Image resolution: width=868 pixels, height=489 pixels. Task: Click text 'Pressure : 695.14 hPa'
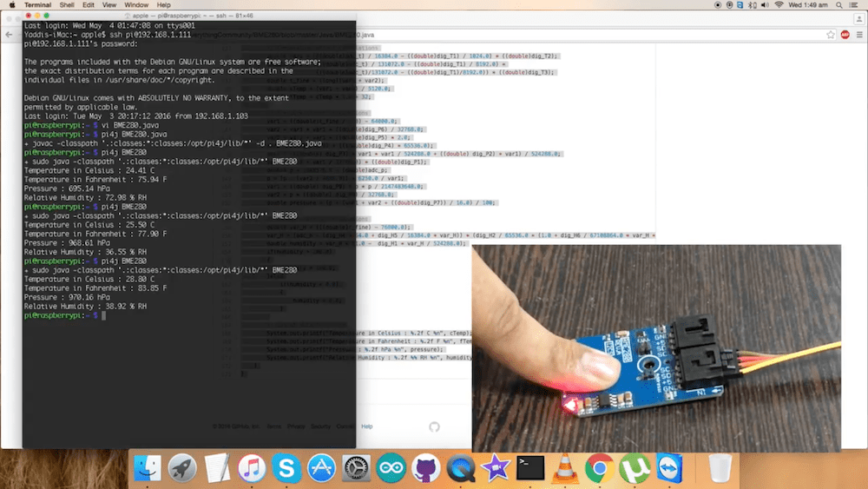pos(67,188)
